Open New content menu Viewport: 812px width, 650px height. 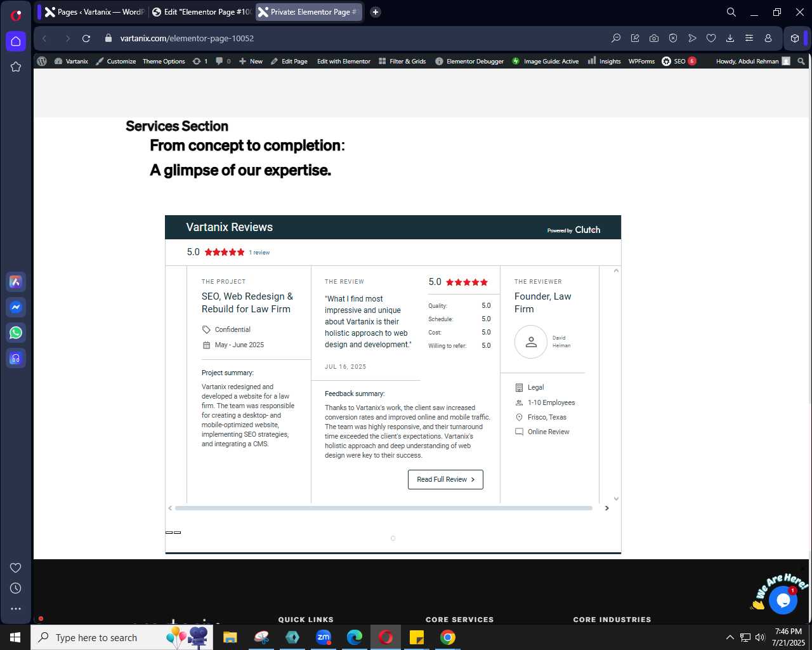click(251, 61)
